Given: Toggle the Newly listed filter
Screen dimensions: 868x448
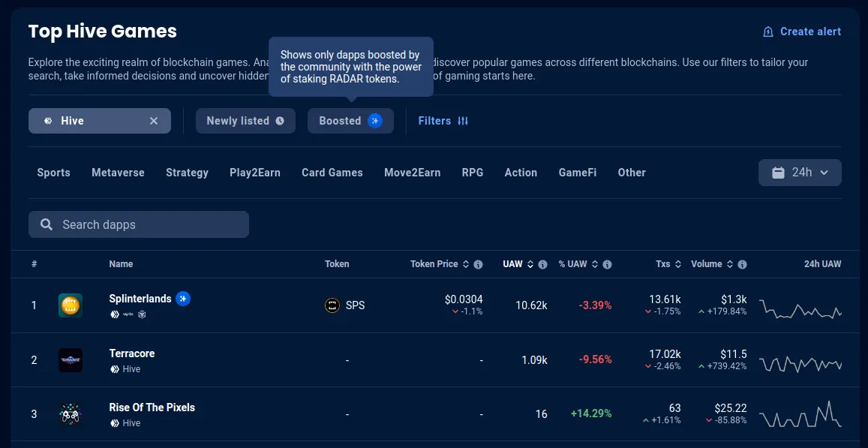Looking at the screenshot, I should click(245, 121).
